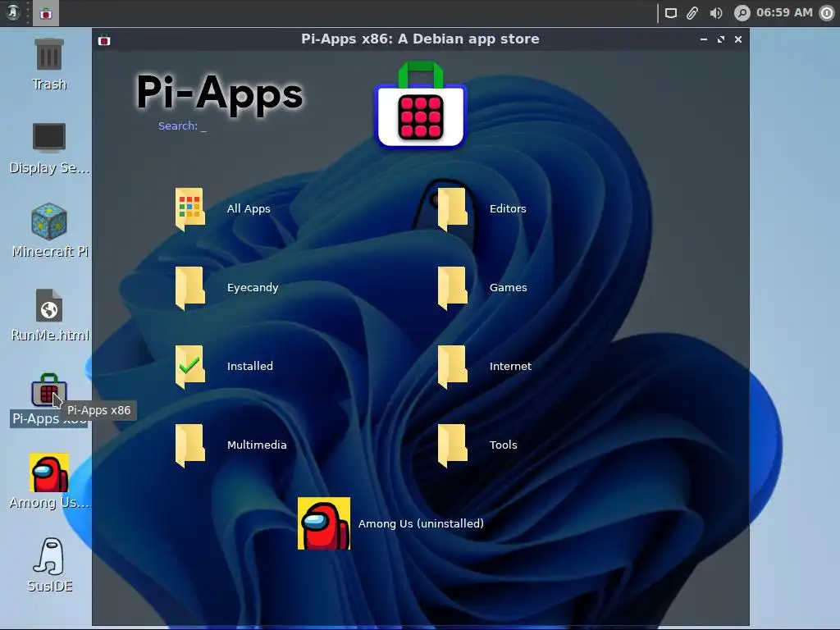This screenshot has height=630, width=840.
Task: Open the Installed folder with checkmark
Action: coord(190,367)
